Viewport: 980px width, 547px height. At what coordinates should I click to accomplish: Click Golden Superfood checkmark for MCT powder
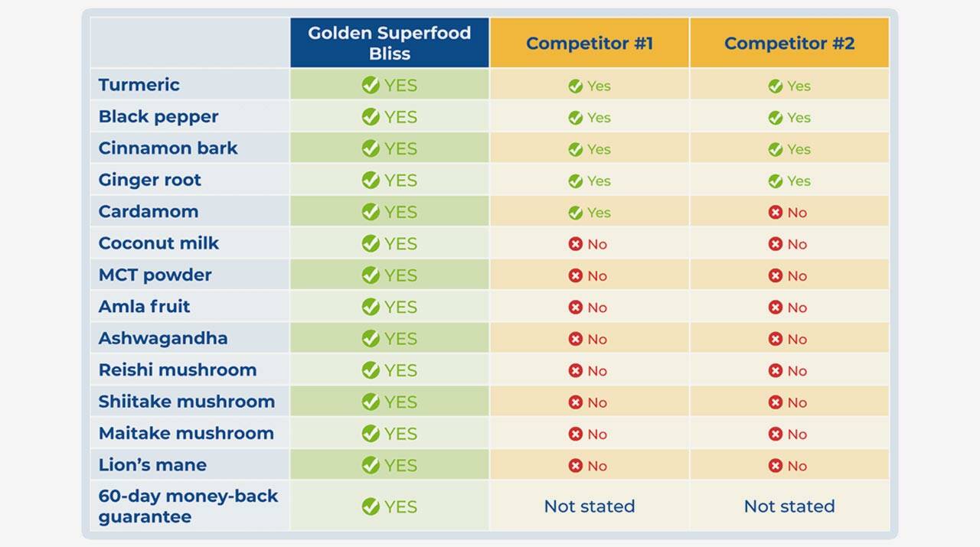tap(371, 275)
